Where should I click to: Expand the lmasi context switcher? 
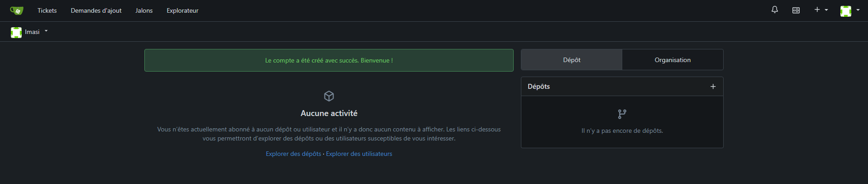click(x=46, y=31)
